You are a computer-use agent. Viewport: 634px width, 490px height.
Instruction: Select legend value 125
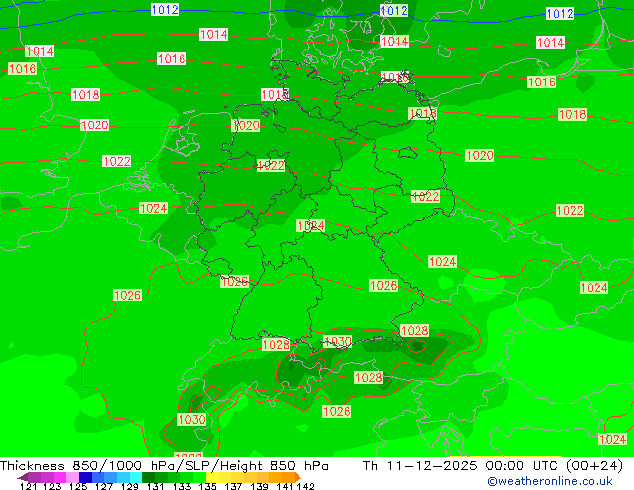(78, 486)
